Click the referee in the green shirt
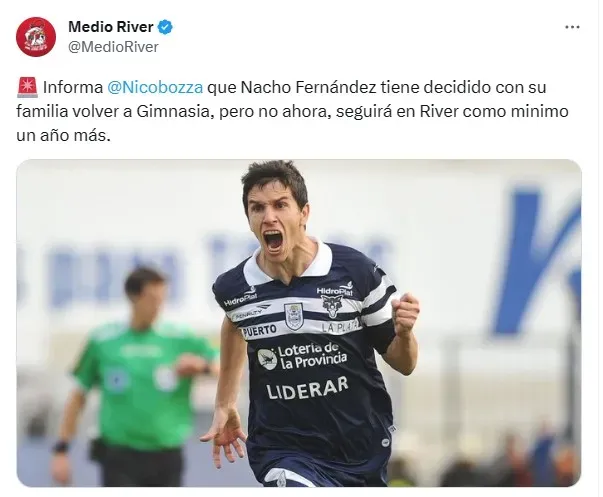The width and height of the screenshot is (603, 497). pyautogui.click(x=138, y=377)
